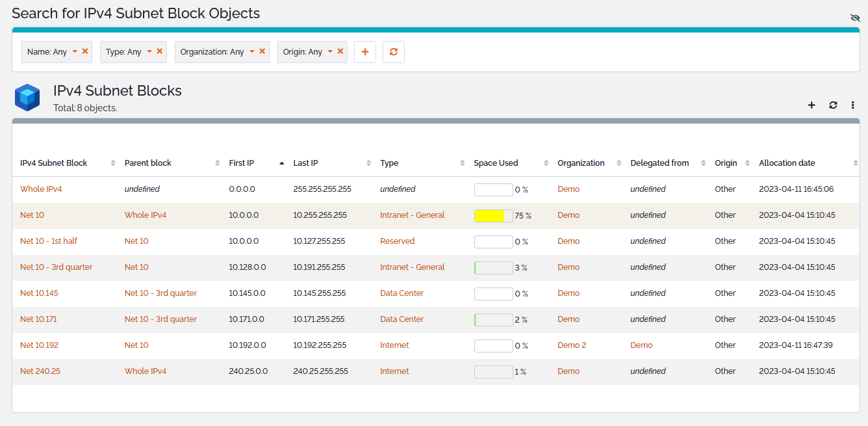Sort by the First IP column header
This screenshot has height=426, width=868.
click(242, 163)
